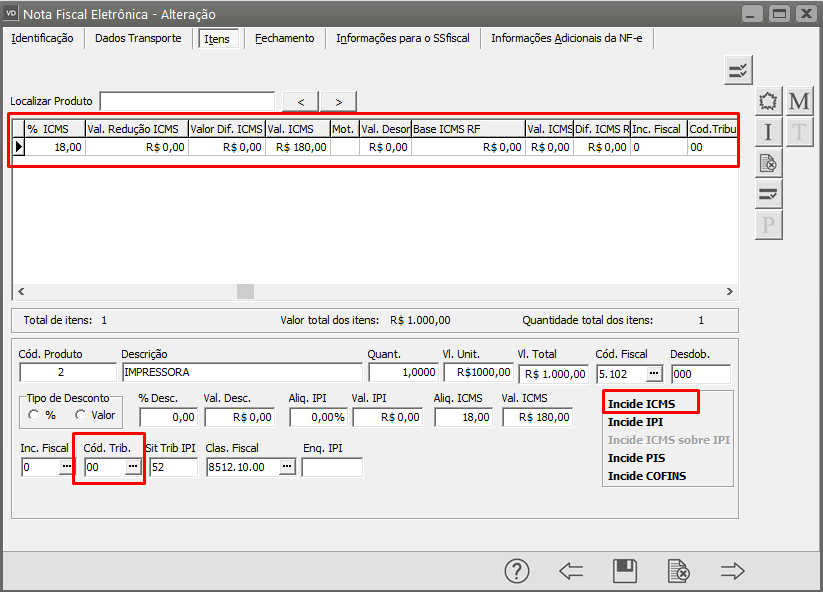The width and height of the screenshot is (823, 592).
Task: Go back with the left arrow icon
Action: (x=571, y=571)
